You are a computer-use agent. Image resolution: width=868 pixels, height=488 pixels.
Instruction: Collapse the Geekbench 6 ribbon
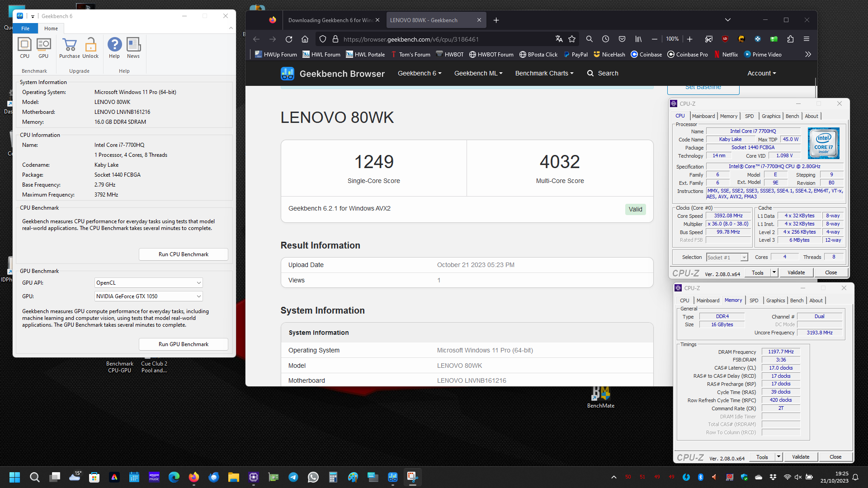(231, 28)
